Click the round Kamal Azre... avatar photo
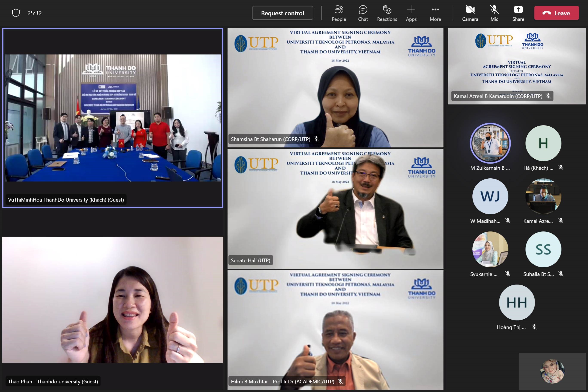 tap(543, 196)
